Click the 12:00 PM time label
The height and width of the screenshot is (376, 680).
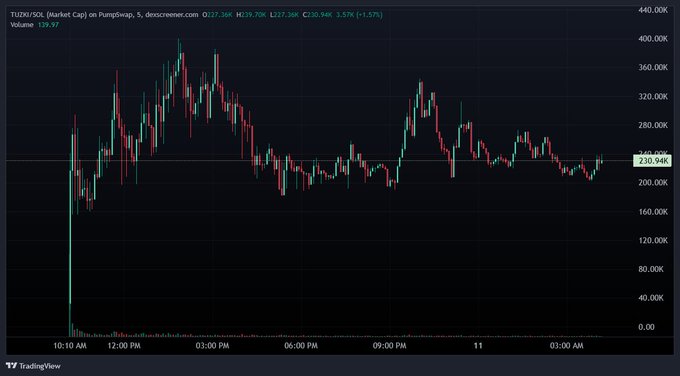[x=124, y=346]
